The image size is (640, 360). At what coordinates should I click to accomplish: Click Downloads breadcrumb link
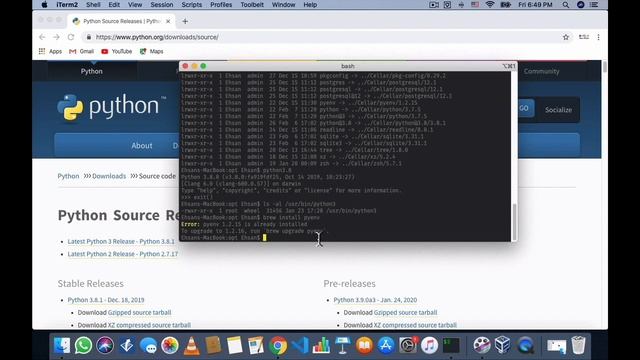click(109, 176)
